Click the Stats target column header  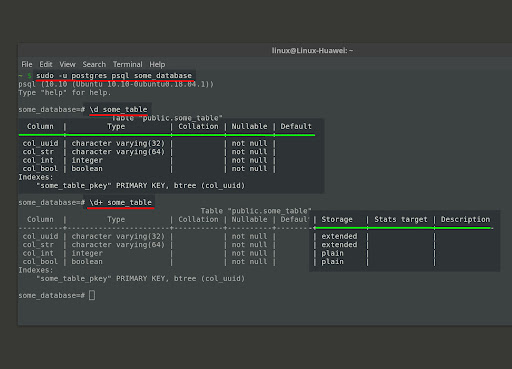pos(401,219)
